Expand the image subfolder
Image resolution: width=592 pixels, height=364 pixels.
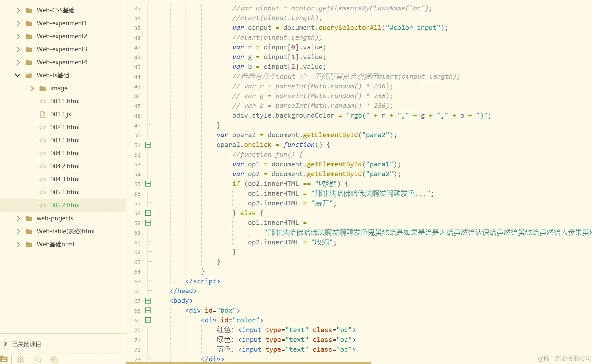pyautogui.click(x=32, y=88)
